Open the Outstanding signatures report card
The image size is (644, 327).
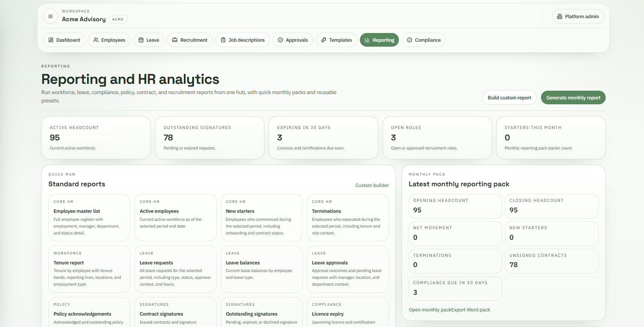tap(262, 312)
